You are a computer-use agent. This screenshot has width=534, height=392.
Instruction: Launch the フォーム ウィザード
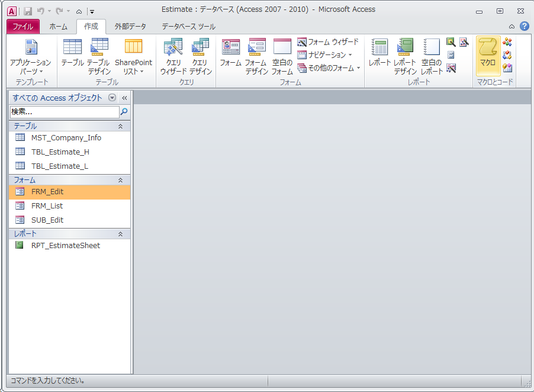(x=328, y=42)
